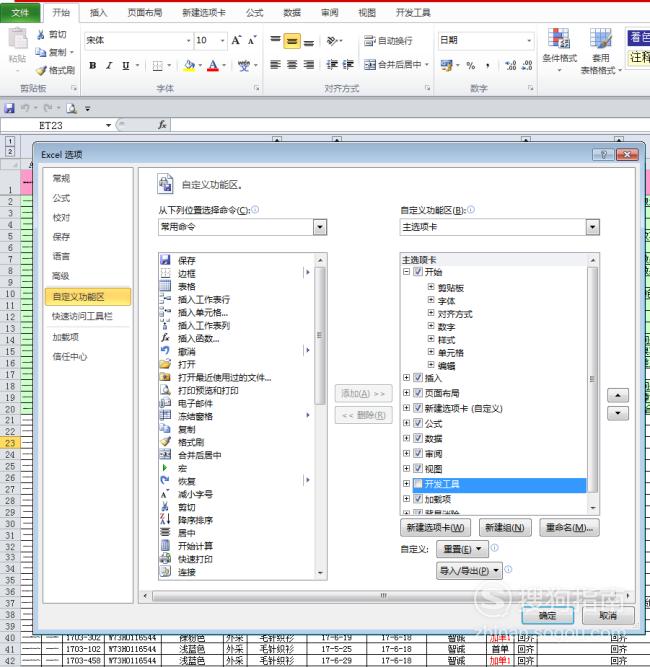
Task: Click the Format Painter brush in ribbon
Action: point(41,71)
